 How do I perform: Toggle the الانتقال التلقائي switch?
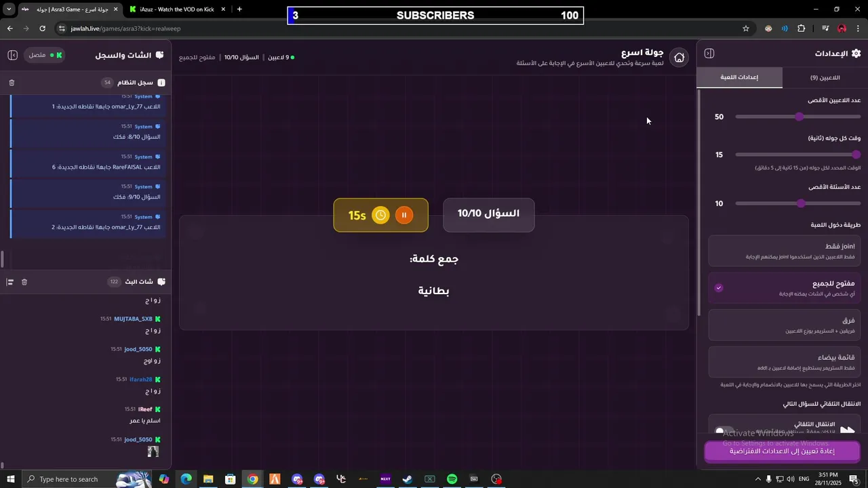tap(725, 430)
